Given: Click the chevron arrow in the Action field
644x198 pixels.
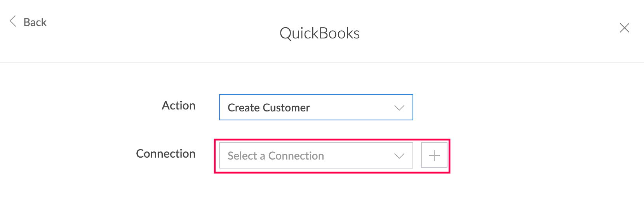Looking at the screenshot, I should coord(399,108).
